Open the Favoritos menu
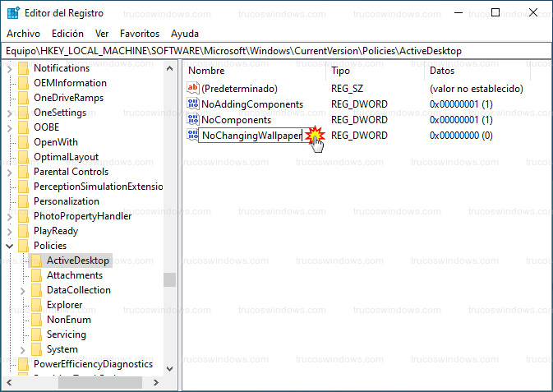Image resolution: width=553 pixels, height=392 pixels. 140,34
